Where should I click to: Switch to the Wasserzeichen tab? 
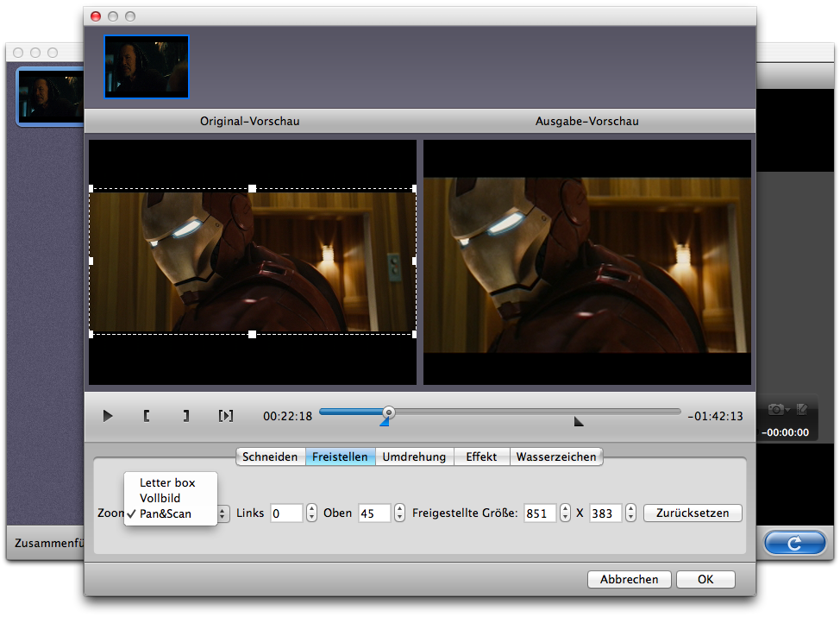(556, 457)
